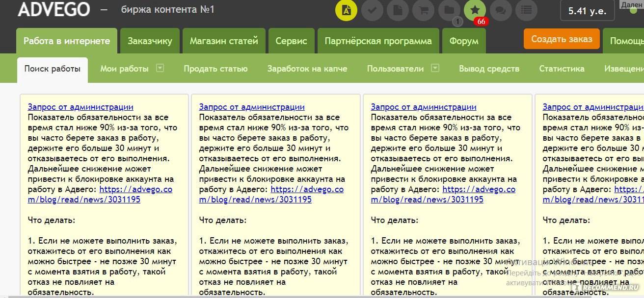
Task: Follow advego.com blog news link in third card
Action: click(x=443, y=195)
